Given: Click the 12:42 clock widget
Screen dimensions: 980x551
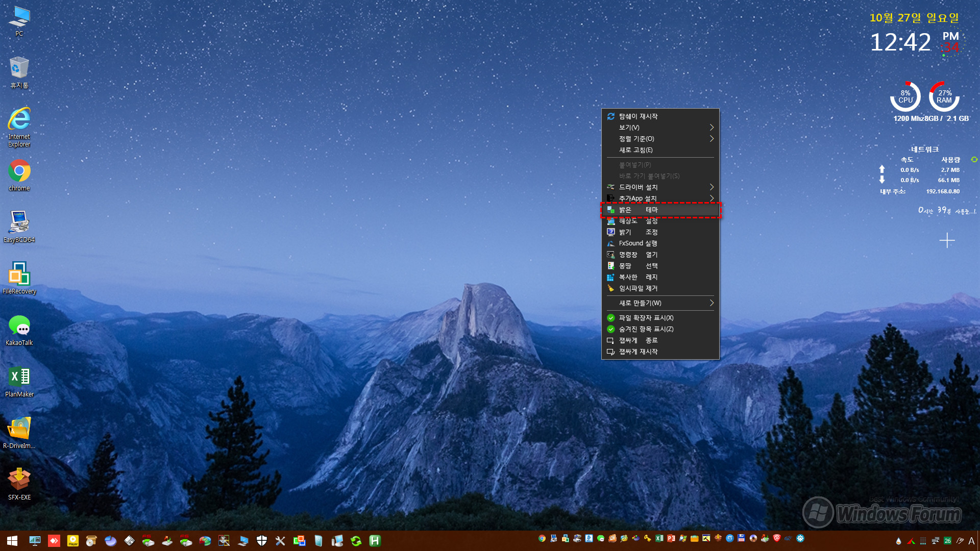Looking at the screenshot, I should tap(900, 42).
